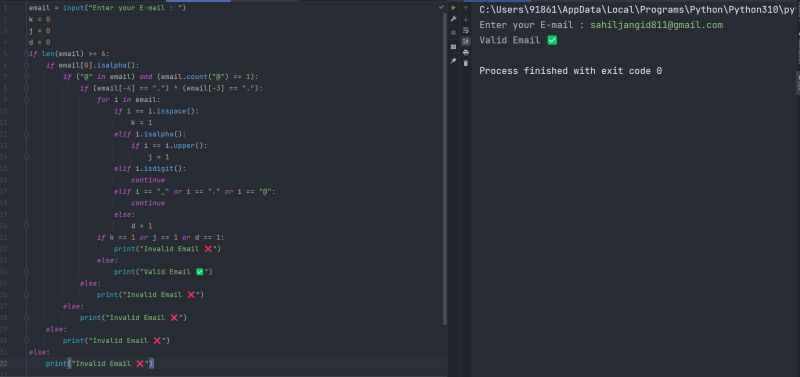Fold the 'if (email[-4] == ".")' block
Screen dimensions: 800x377
pos(26,88)
